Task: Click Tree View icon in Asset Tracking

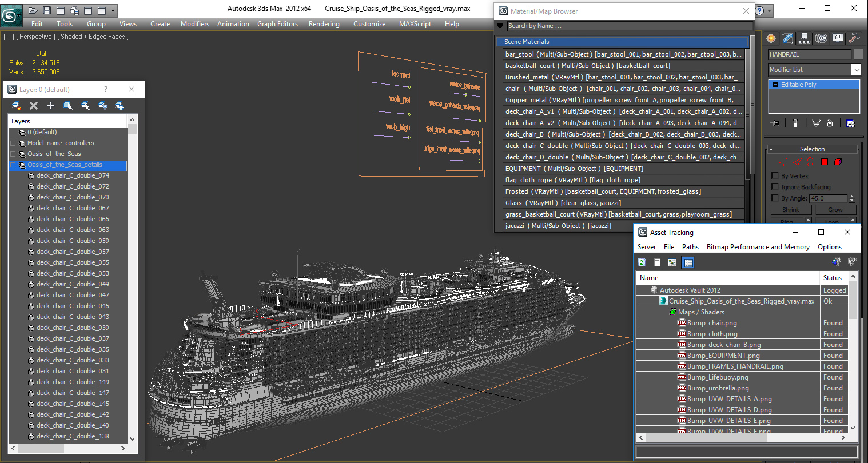Action: point(672,262)
